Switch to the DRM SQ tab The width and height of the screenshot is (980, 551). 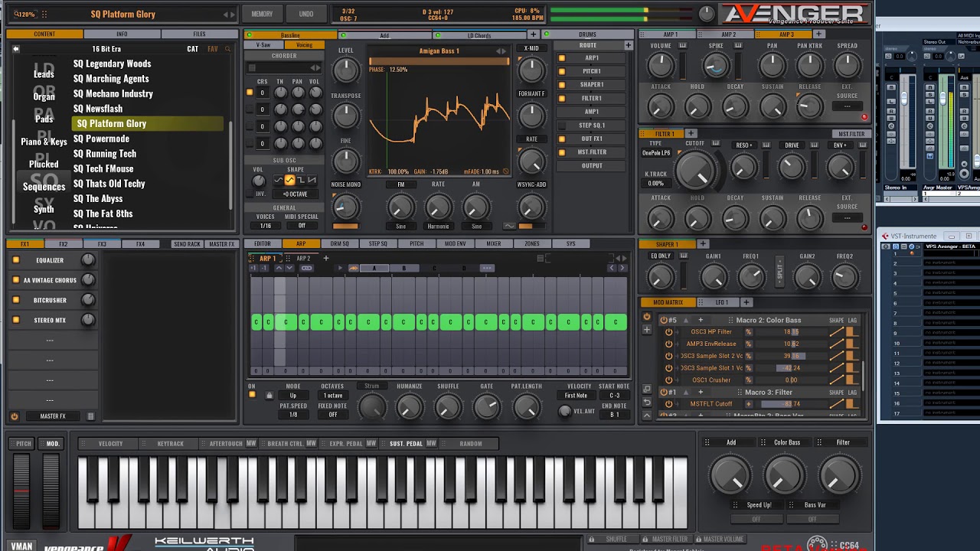pos(339,244)
